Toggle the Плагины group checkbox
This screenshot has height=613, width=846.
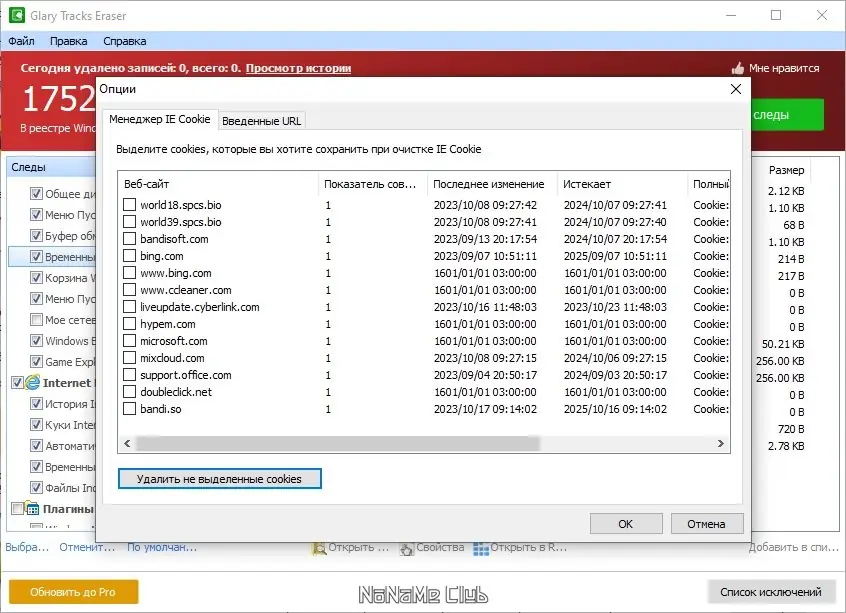coord(17,508)
